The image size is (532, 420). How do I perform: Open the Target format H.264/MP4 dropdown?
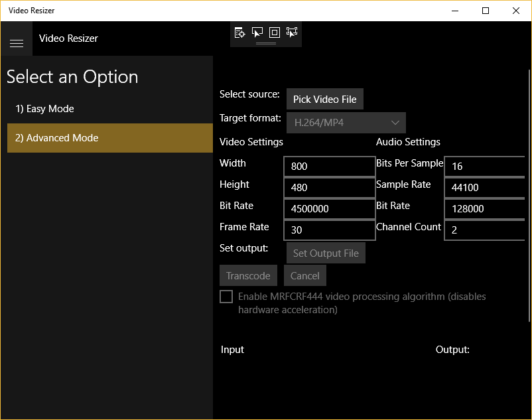pyautogui.click(x=346, y=123)
